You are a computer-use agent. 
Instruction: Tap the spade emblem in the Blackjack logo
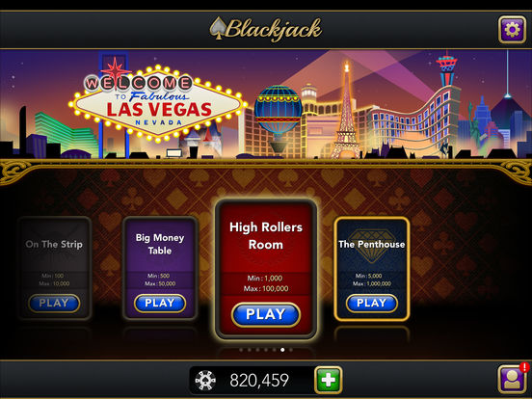click(218, 28)
